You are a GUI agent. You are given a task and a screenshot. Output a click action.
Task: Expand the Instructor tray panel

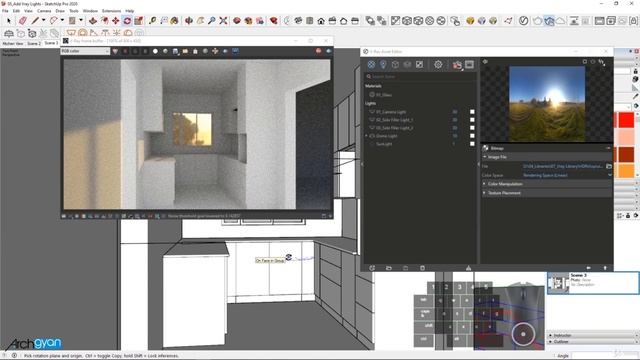[550, 335]
